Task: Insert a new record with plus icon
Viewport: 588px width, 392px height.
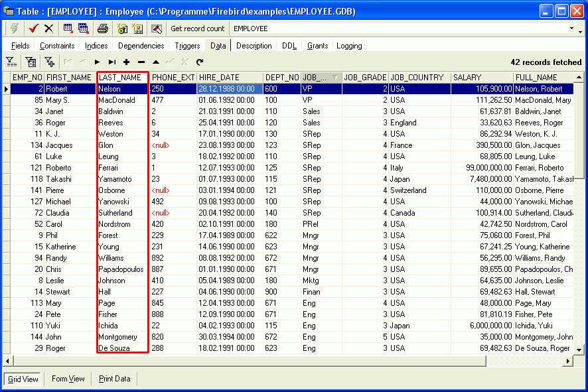Action: (x=126, y=62)
